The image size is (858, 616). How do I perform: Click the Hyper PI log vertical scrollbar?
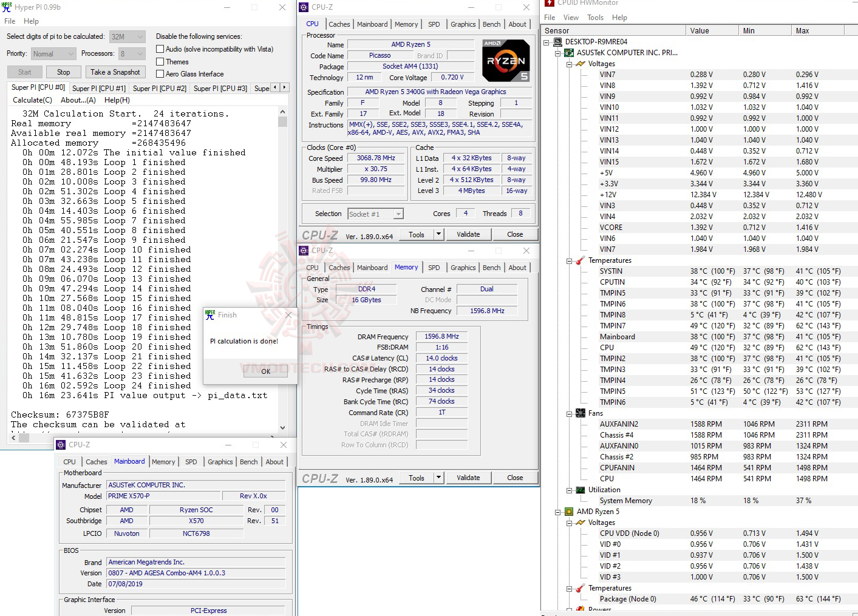(282, 269)
